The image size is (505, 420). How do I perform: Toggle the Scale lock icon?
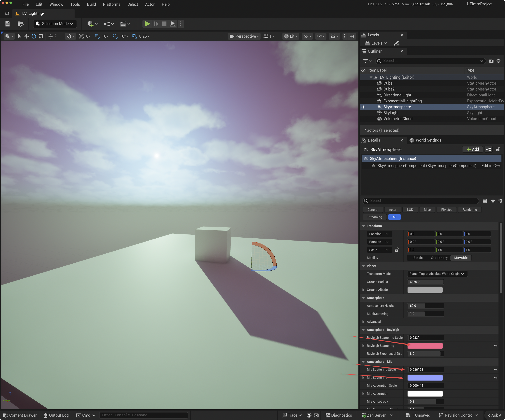pos(397,250)
